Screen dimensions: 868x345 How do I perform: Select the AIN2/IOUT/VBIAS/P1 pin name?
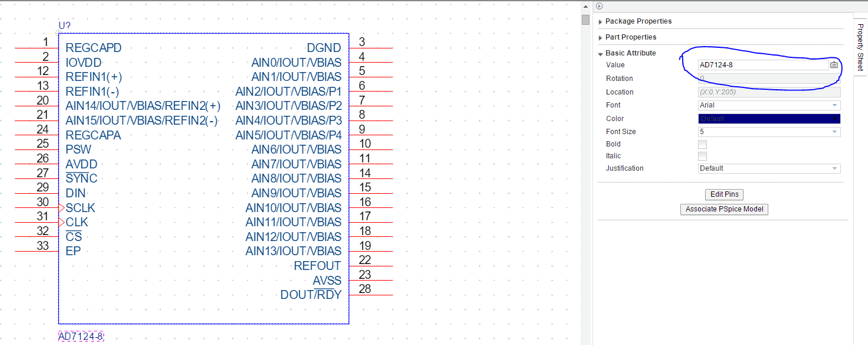[289, 92]
